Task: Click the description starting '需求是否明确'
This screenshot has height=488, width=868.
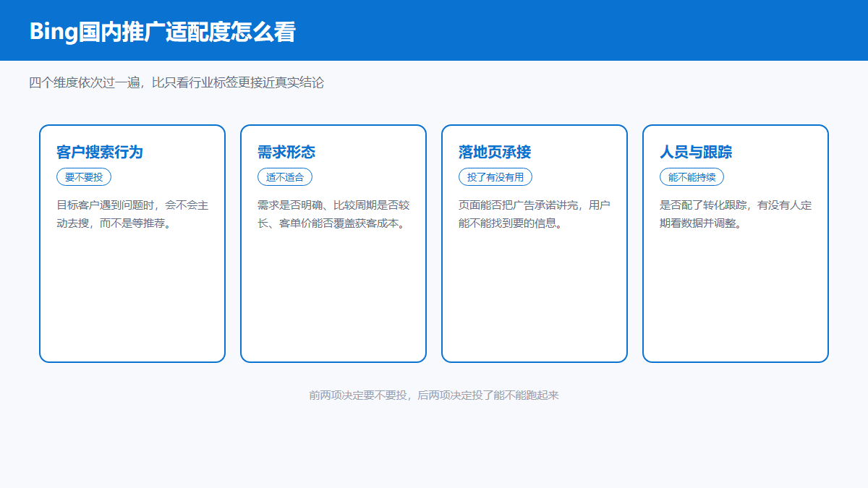Action: tap(333, 214)
